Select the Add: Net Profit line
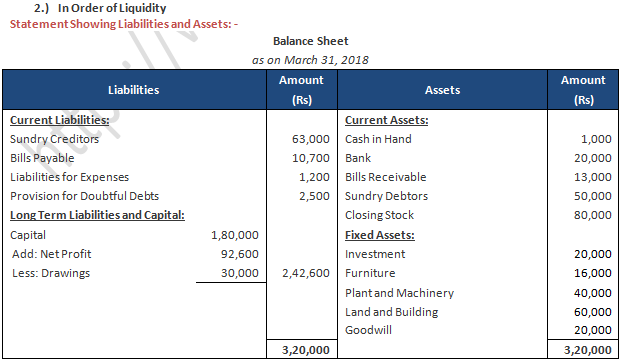The image size is (620, 362). [x=51, y=254]
